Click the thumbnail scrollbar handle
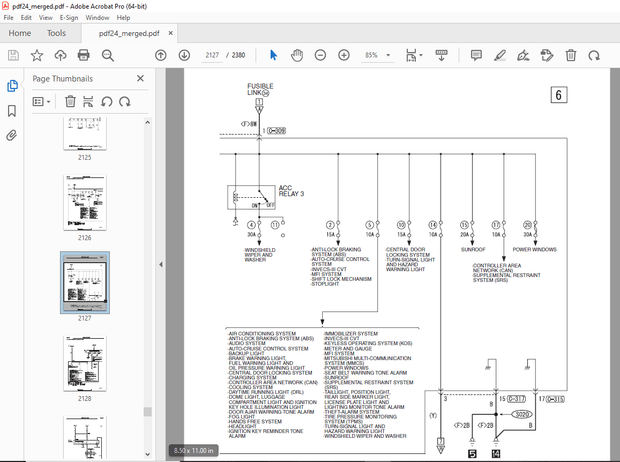This screenshot has width=620, height=462. coord(147,412)
